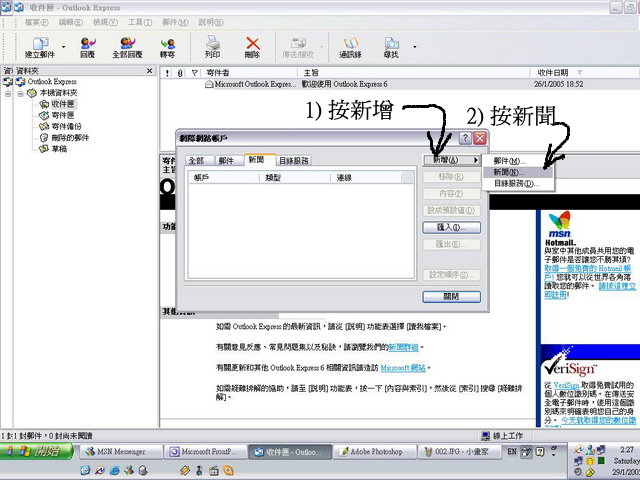The height and width of the screenshot is (480, 640).
Task: Switch to the 全部 tab in accounts dialog
Action: point(196,160)
